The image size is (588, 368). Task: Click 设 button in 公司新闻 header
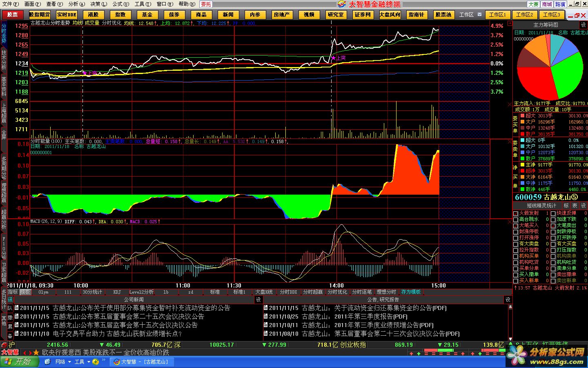pos(258,300)
